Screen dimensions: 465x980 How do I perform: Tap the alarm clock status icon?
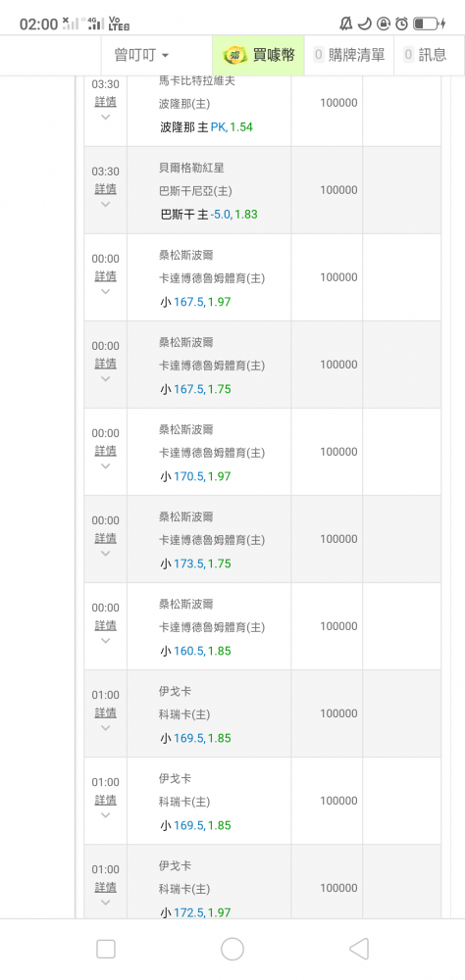[x=402, y=24]
